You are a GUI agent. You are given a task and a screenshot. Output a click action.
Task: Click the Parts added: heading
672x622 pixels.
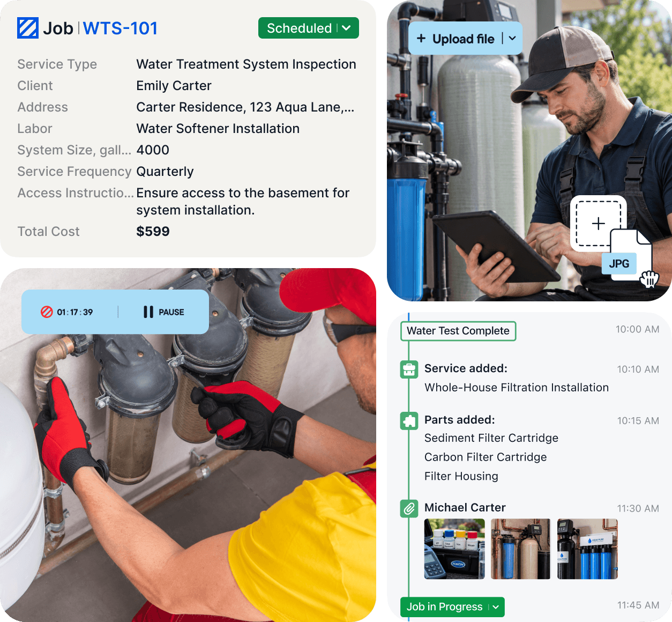460,420
